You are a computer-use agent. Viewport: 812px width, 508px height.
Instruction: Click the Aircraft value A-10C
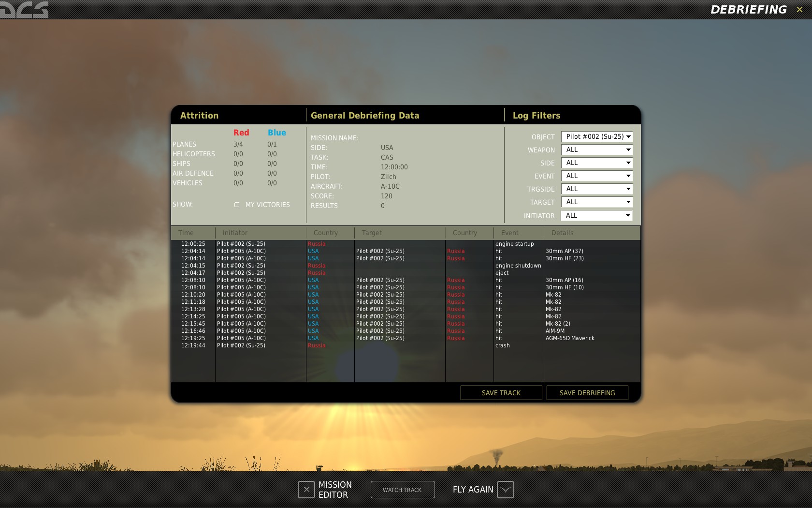390,186
